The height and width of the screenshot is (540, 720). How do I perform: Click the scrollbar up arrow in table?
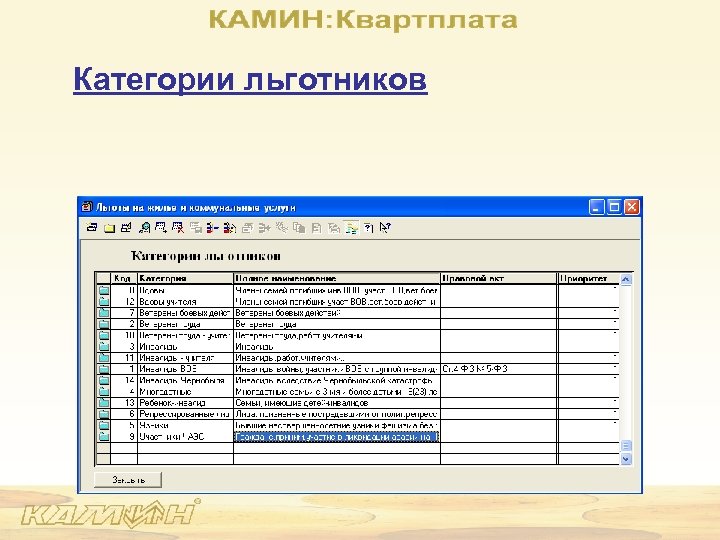click(626, 279)
